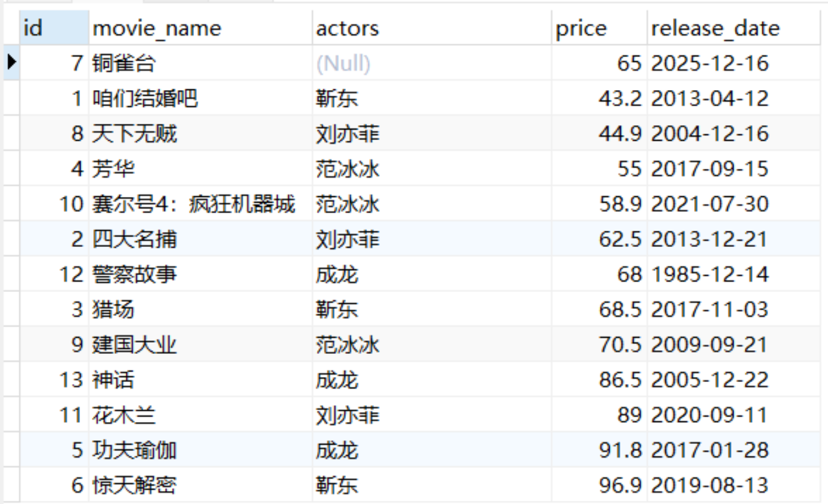Click the movie name 猎场
Viewport: 828px width, 504px height.
click(113, 309)
